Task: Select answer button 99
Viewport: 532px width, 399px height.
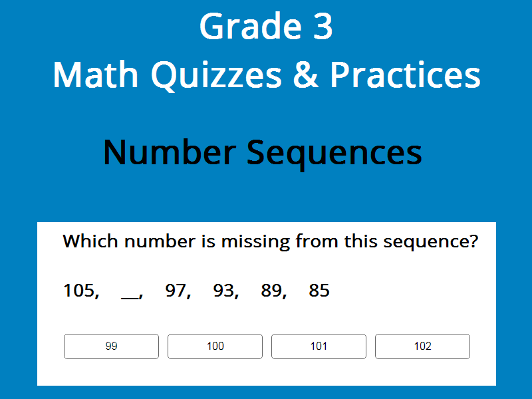Action: click(111, 346)
